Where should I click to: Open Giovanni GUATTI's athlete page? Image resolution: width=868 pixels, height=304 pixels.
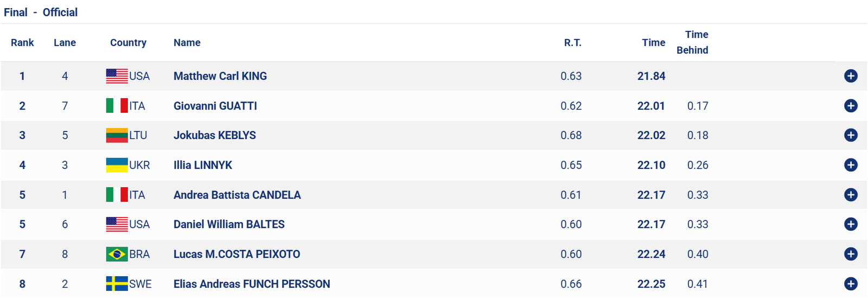[x=215, y=106]
